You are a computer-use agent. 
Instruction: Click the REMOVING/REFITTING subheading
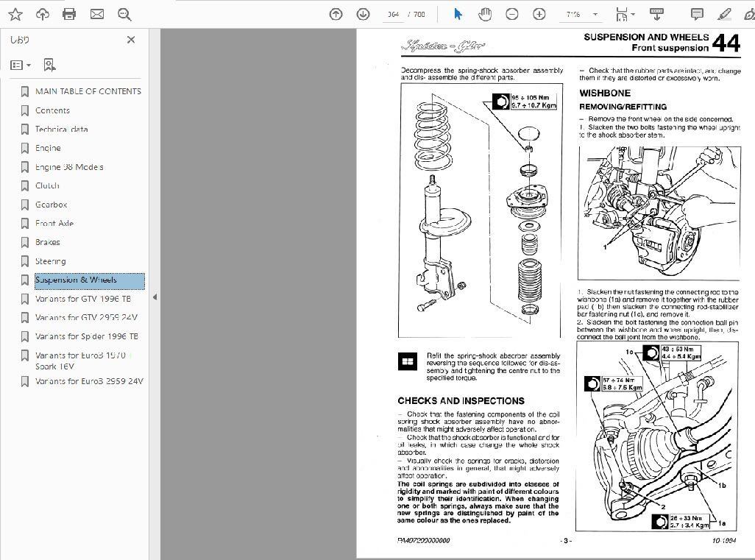[623, 107]
